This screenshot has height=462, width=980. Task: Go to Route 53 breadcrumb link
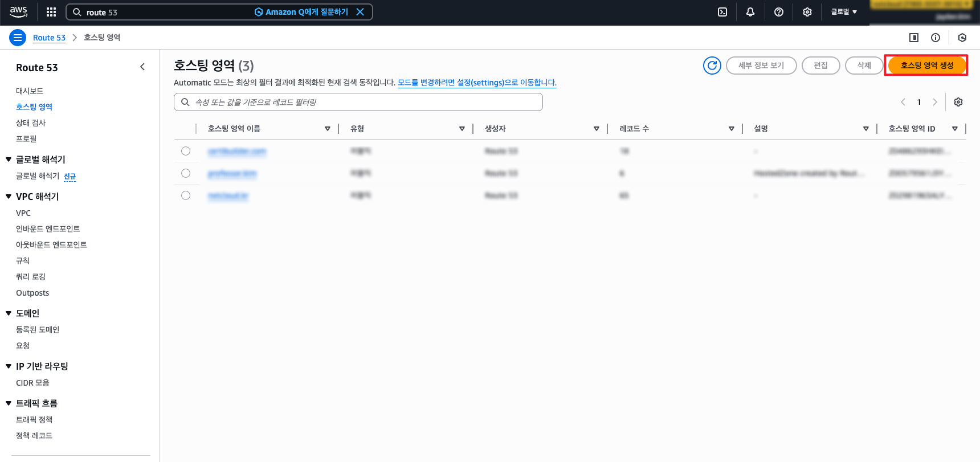click(x=49, y=38)
